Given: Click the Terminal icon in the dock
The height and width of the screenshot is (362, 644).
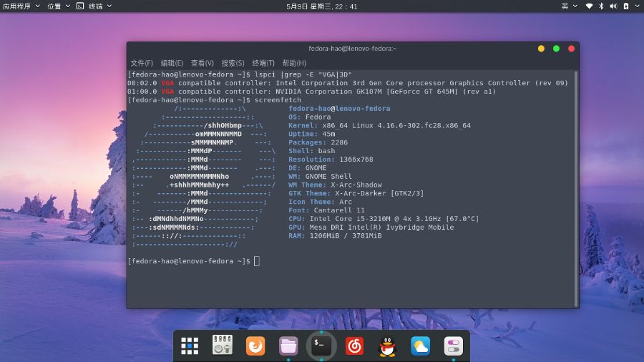Looking at the screenshot, I should coord(321,346).
